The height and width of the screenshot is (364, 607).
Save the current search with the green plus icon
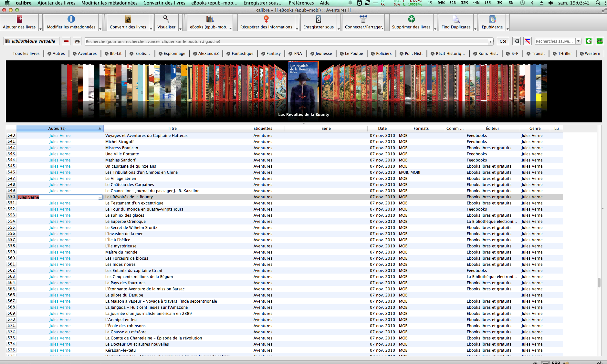click(600, 41)
